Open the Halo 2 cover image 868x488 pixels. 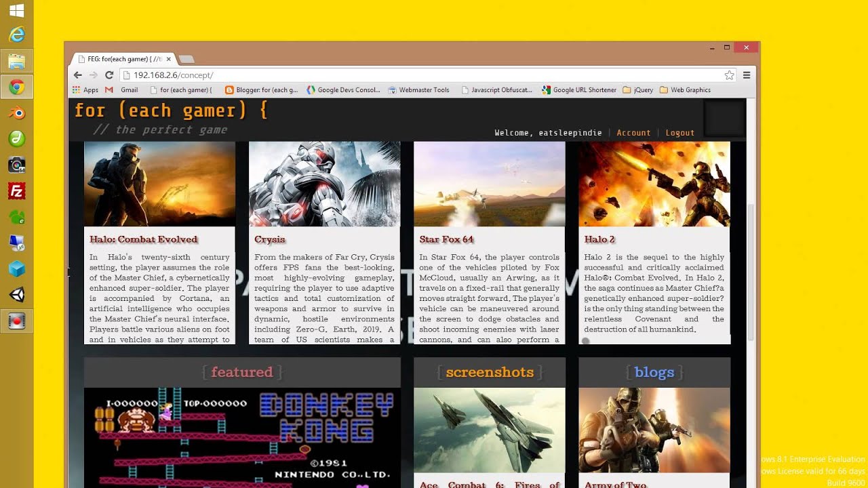coord(654,184)
